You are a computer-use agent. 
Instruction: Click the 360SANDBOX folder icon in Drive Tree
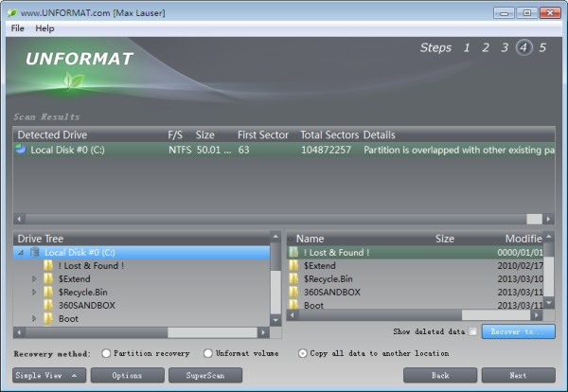click(x=48, y=306)
